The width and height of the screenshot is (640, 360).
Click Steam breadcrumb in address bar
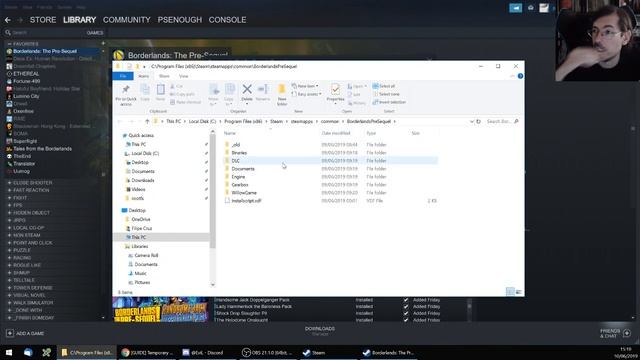(x=276, y=121)
